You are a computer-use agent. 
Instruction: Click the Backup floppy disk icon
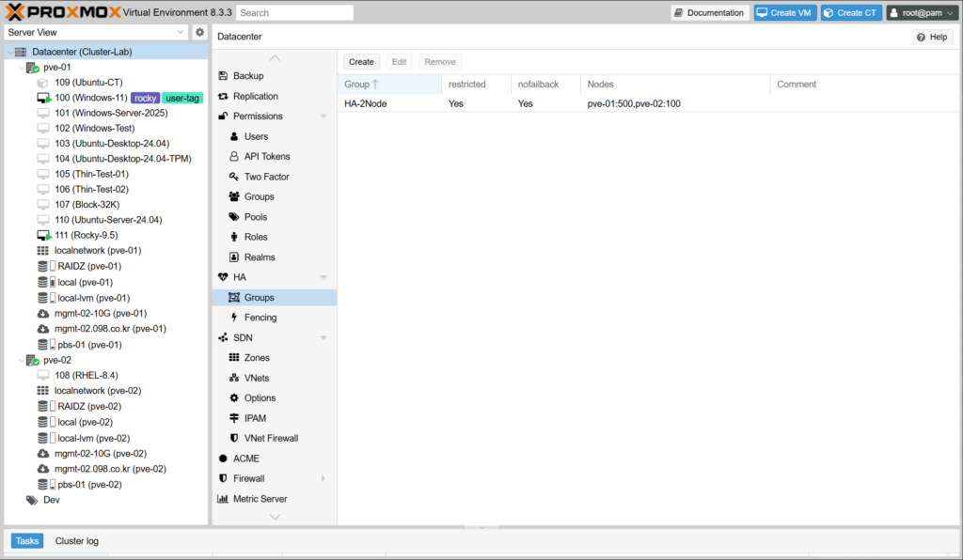pyautogui.click(x=224, y=76)
